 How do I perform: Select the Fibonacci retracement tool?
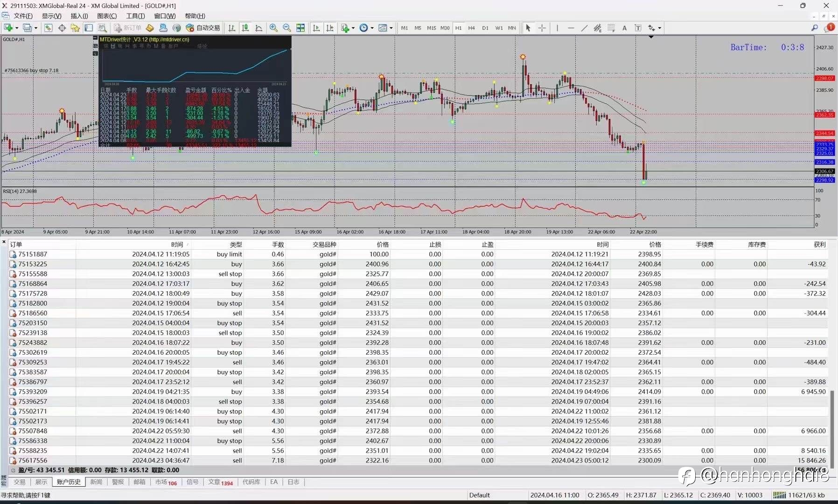tap(611, 28)
